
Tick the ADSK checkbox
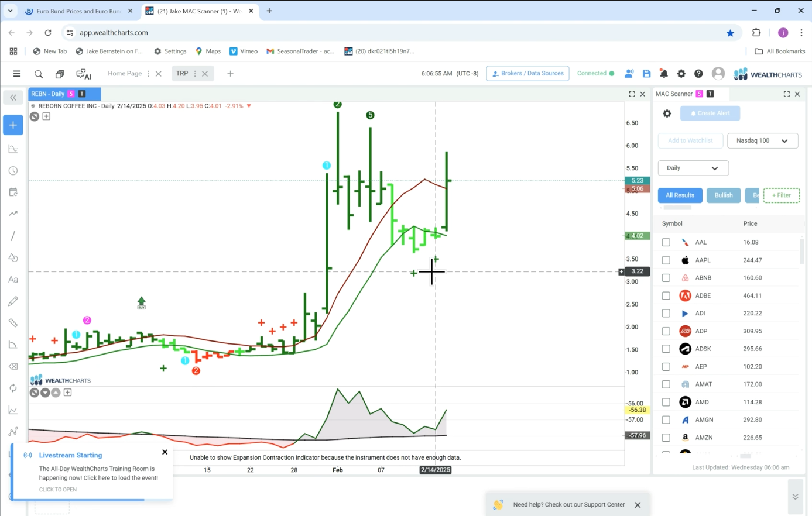tap(666, 349)
